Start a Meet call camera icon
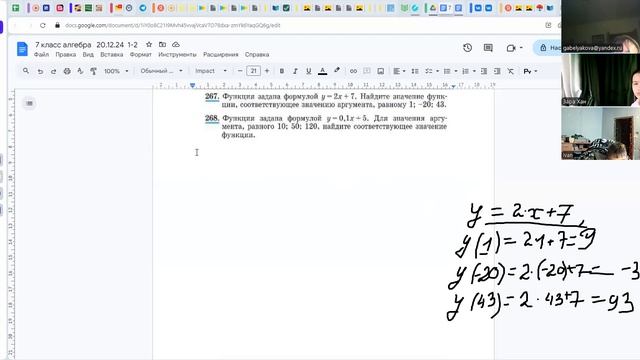 [x=511, y=48]
